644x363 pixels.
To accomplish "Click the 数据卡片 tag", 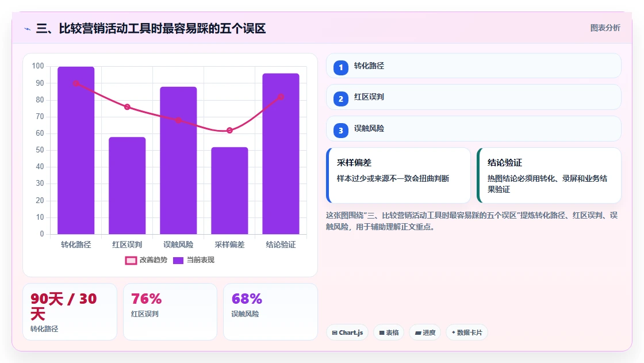I will tap(466, 333).
